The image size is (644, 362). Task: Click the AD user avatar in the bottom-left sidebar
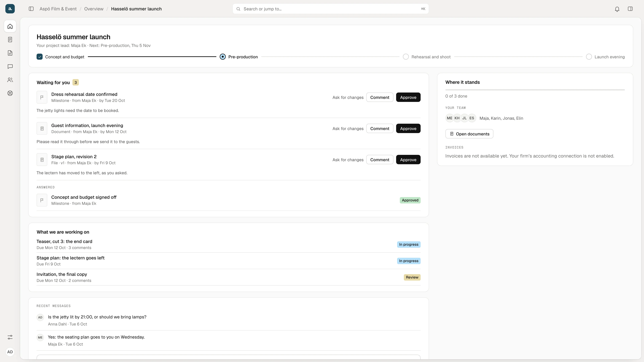pyautogui.click(x=10, y=352)
